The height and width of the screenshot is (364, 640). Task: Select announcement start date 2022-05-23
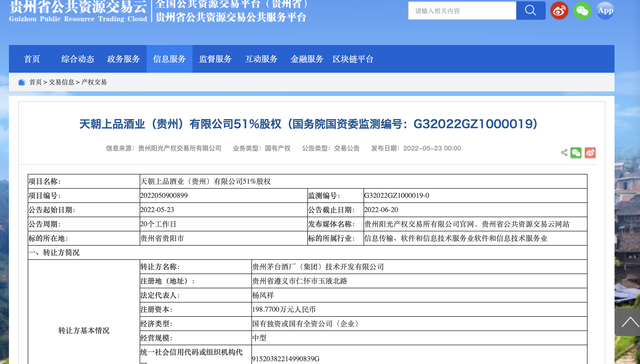[x=157, y=210]
